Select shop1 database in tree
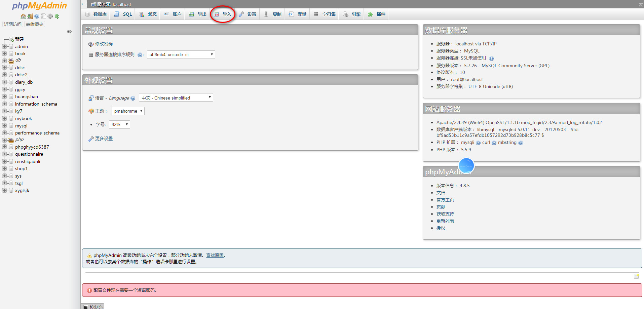This screenshot has height=309, width=644. [x=21, y=168]
